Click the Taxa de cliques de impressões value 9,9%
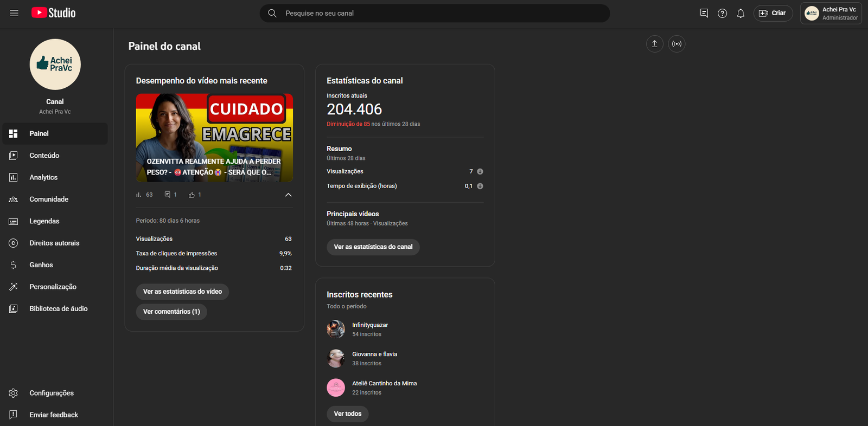The height and width of the screenshot is (426, 868). 285,254
